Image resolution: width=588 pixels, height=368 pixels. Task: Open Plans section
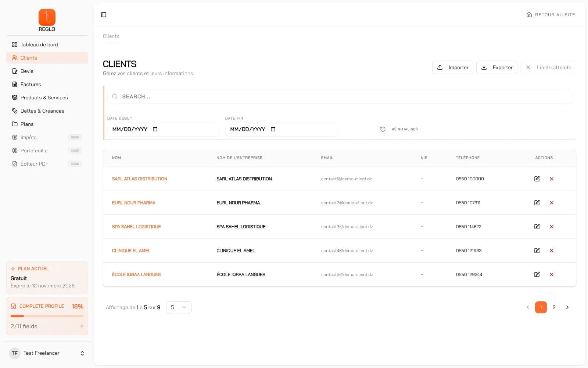[x=47, y=124]
